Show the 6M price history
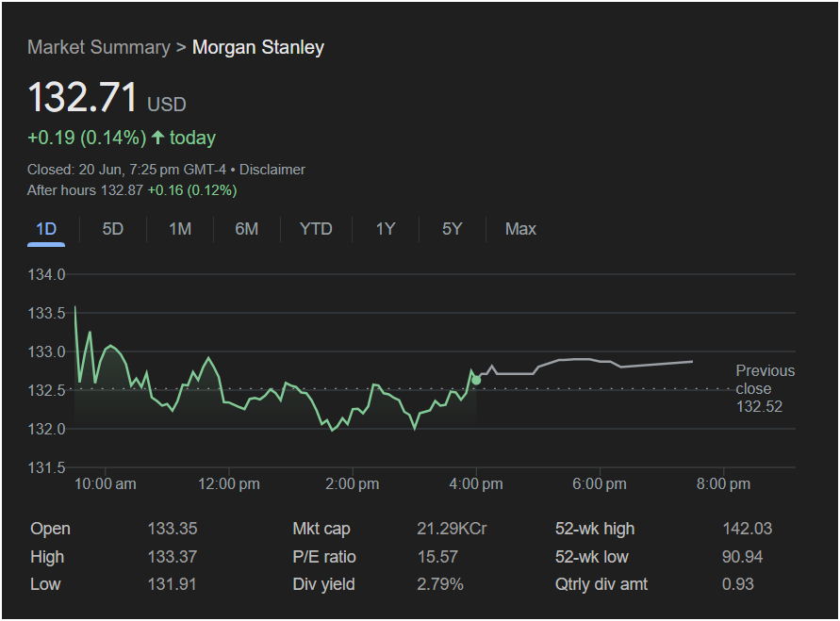 (246, 229)
